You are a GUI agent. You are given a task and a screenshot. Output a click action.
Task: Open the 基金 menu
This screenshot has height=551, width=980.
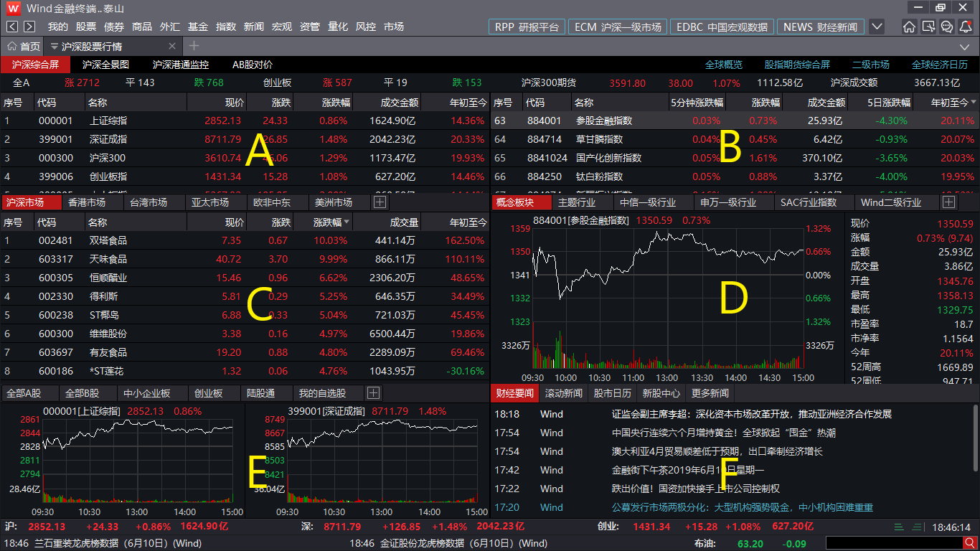[x=198, y=27]
